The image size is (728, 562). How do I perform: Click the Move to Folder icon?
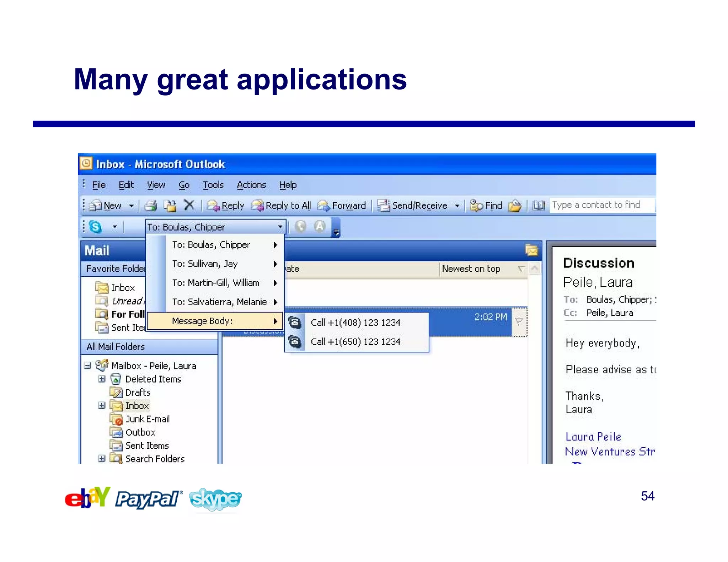[170, 205]
